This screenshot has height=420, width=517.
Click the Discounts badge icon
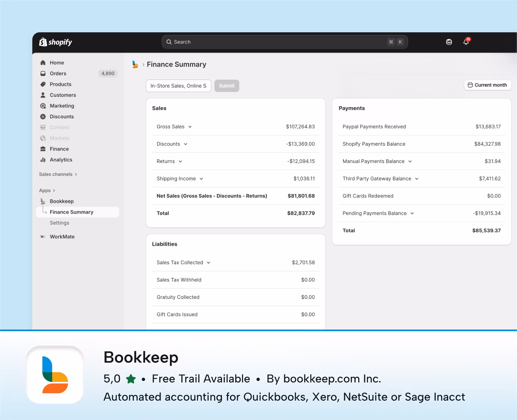(x=43, y=117)
